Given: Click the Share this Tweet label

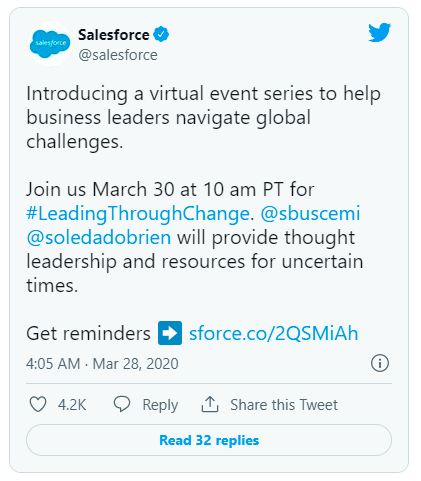Looking at the screenshot, I should pyautogui.click(x=284, y=405).
